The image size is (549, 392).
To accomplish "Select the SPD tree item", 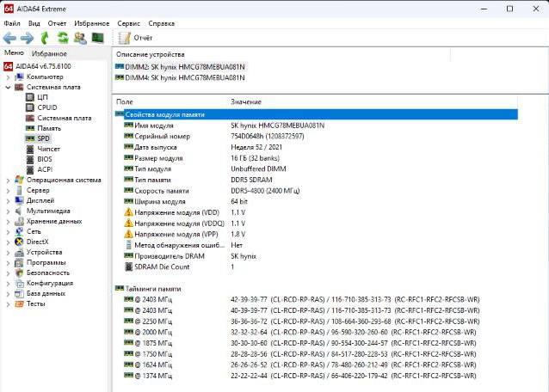I will [39, 138].
